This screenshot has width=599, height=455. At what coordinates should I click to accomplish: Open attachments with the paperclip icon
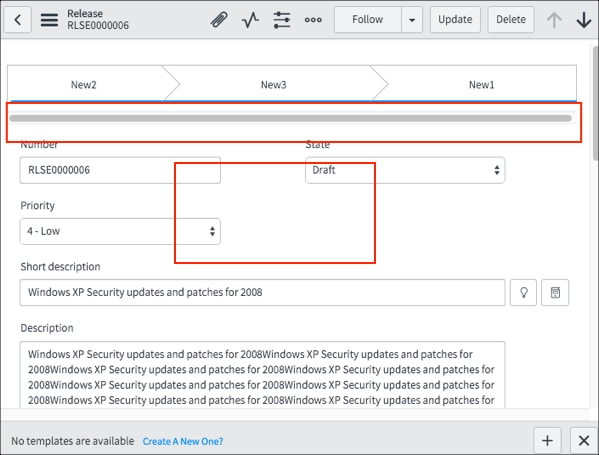(219, 19)
